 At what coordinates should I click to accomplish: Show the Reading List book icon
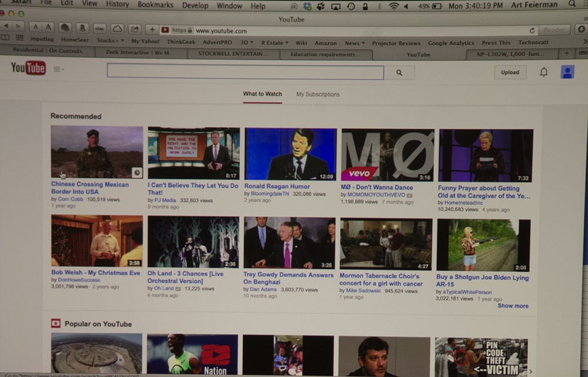(x=5, y=38)
